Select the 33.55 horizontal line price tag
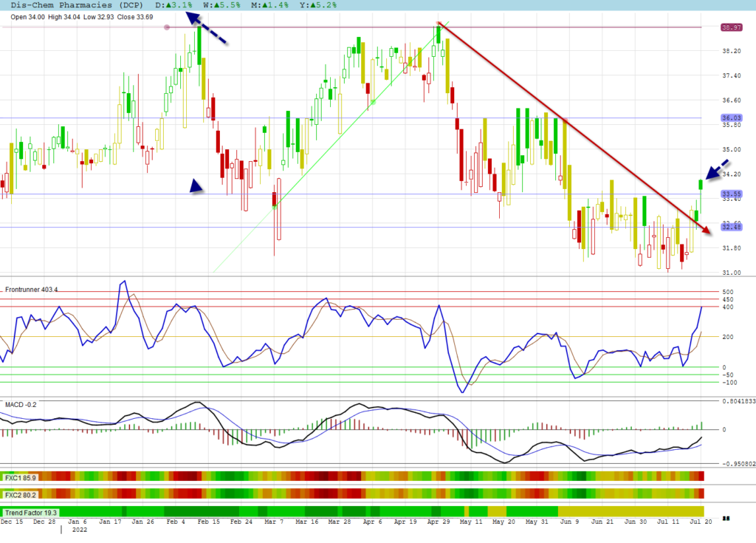Image resolution: width=756 pixels, height=543 pixels. click(x=732, y=194)
